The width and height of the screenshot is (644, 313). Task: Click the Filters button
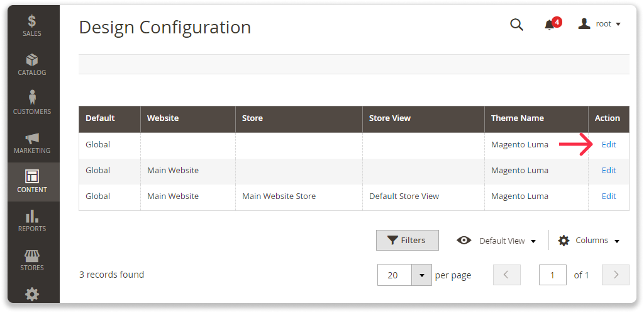point(407,240)
